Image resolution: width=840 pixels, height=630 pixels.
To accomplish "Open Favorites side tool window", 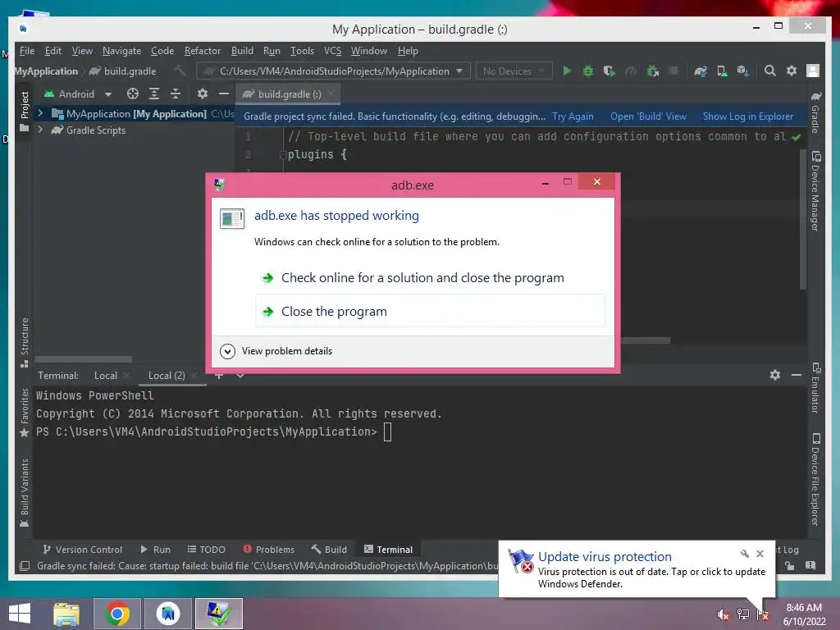I will click(x=24, y=413).
